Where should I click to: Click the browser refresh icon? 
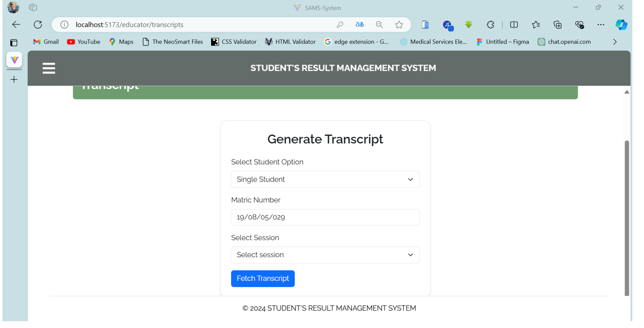[38, 25]
